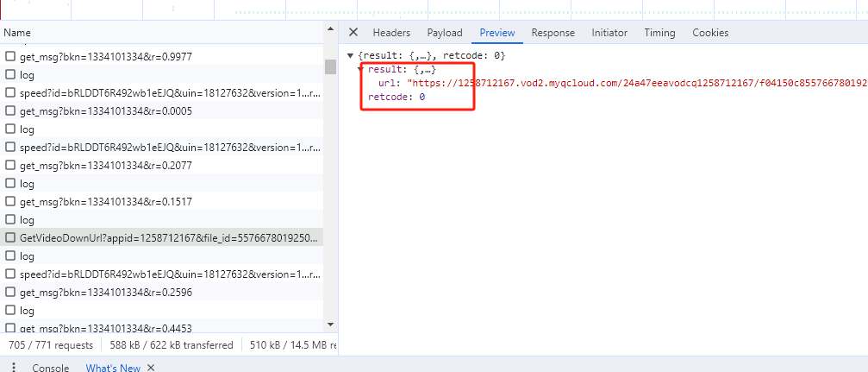Collapse the result: {,…} node
868x372 pixels.
(x=361, y=70)
